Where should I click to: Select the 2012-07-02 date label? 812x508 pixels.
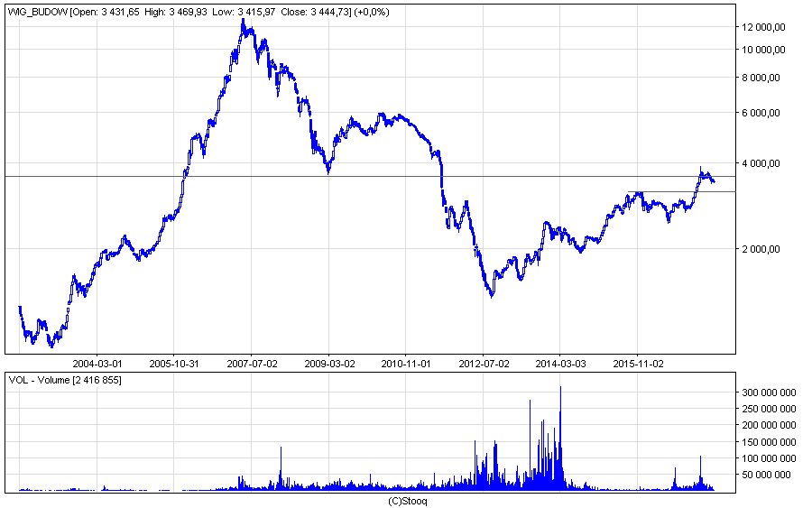click(x=484, y=364)
